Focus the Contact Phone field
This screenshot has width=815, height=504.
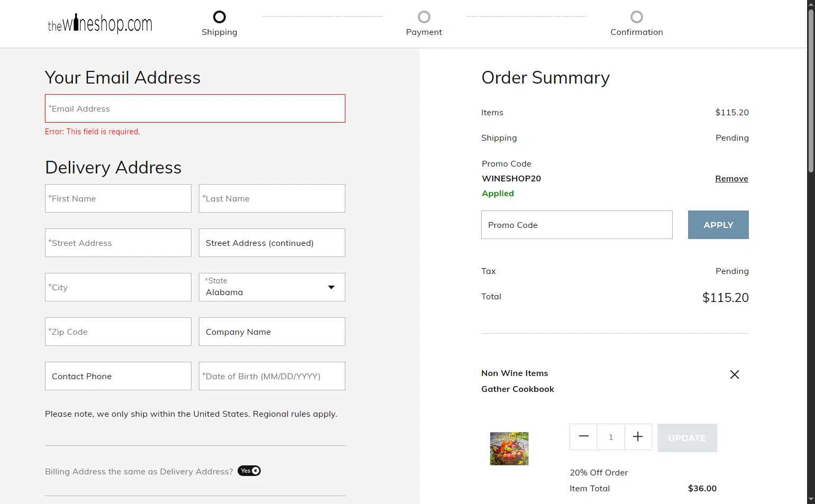click(x=118, y=376)
